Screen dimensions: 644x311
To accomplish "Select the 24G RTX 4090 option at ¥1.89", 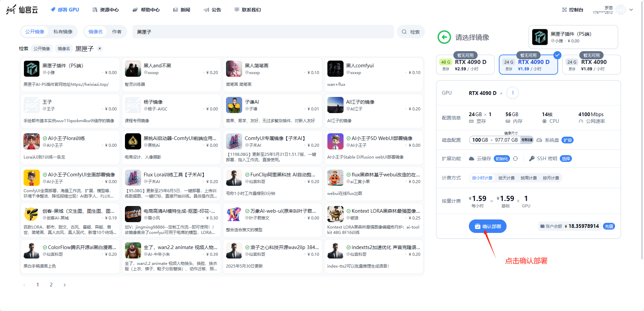I will 591,65.
